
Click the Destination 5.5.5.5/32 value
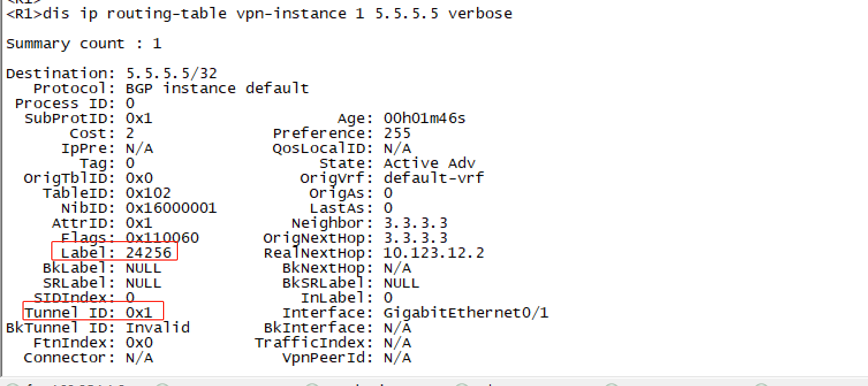(x=171, y=74)
